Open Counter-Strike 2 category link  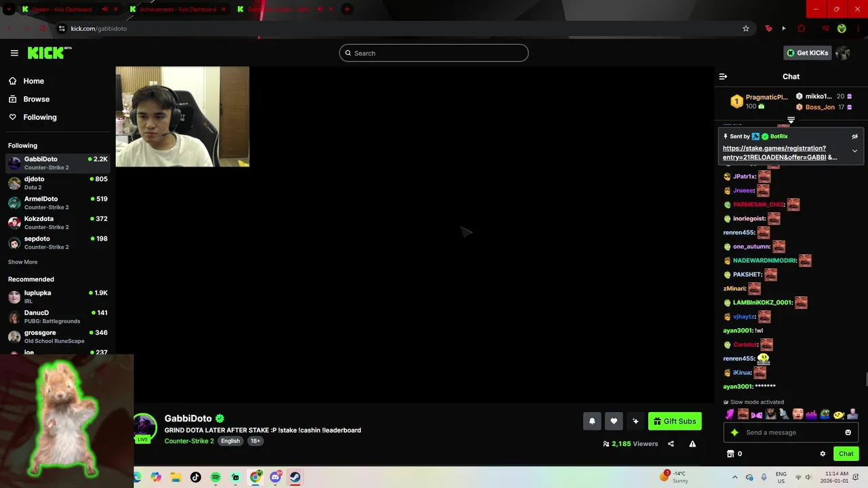pos(189,441)
